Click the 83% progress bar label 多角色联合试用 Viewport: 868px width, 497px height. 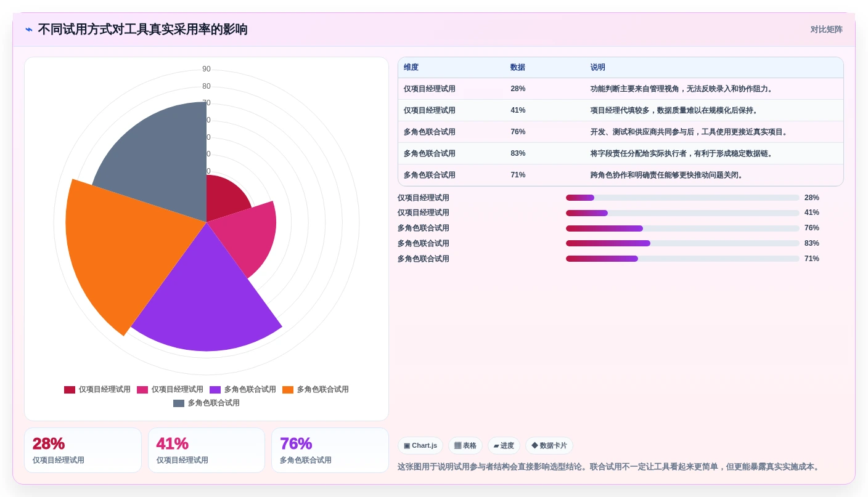tap(424, 243)
